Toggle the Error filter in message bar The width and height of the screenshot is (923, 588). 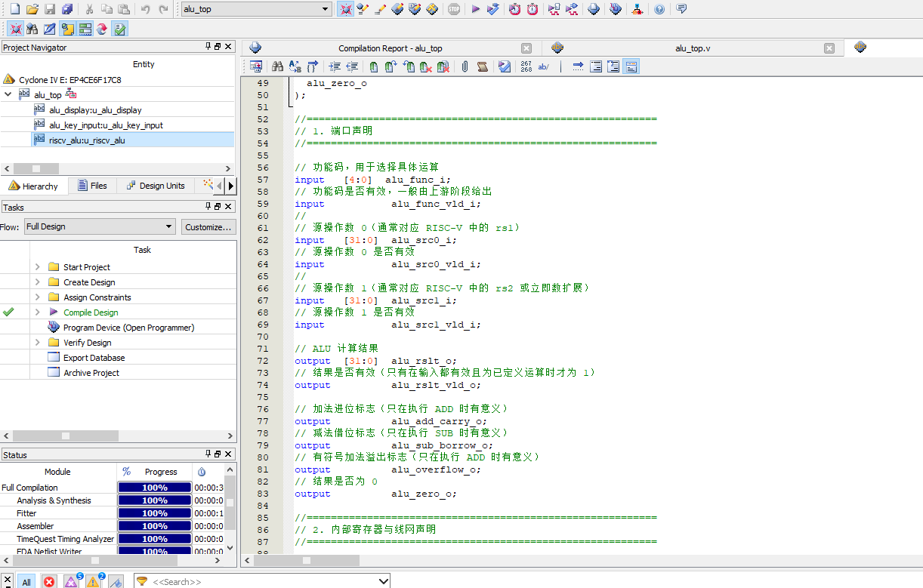(x=49, y=581)
